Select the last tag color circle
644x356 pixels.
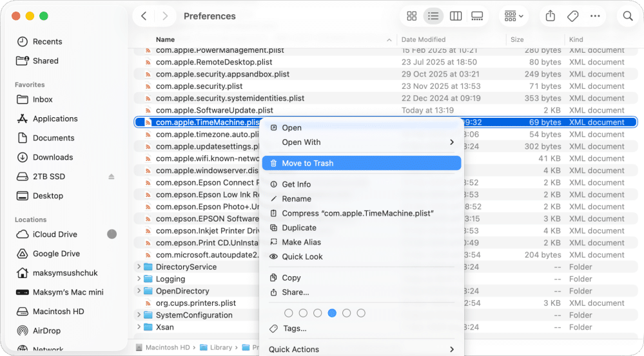click(x=361, y=314)
